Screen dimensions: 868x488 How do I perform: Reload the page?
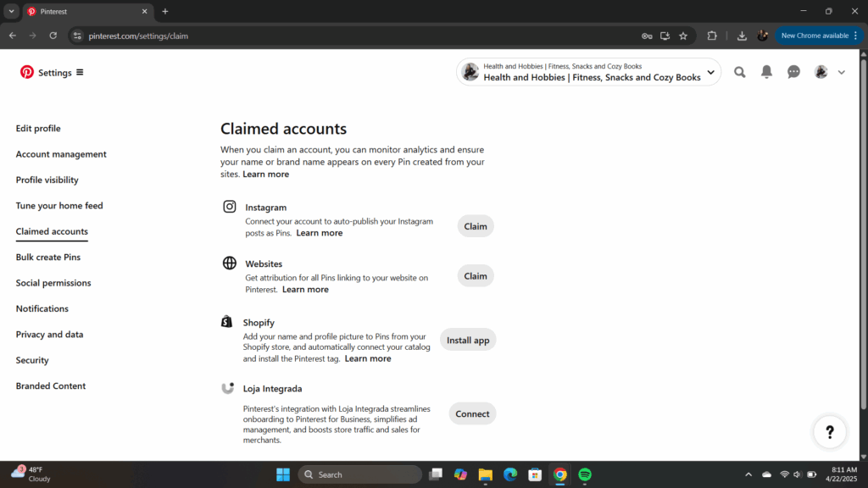pyautogui.click(x=53, y=36)
